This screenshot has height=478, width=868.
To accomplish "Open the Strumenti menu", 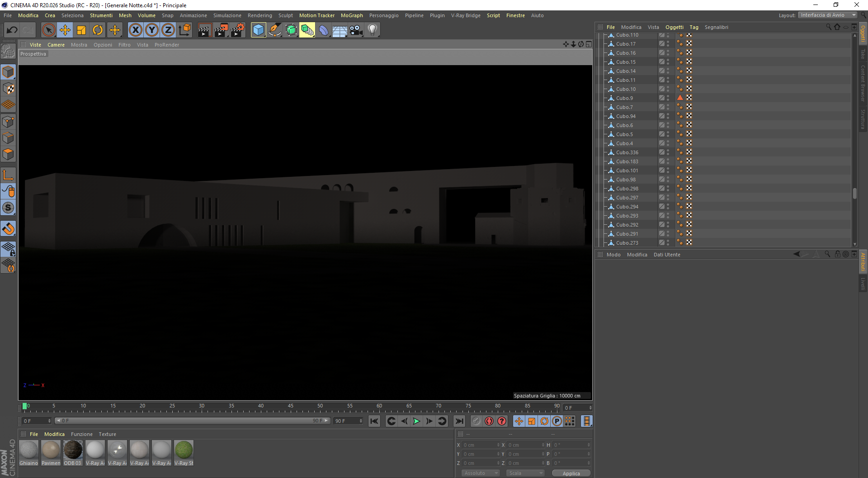I will coord(101,15).
